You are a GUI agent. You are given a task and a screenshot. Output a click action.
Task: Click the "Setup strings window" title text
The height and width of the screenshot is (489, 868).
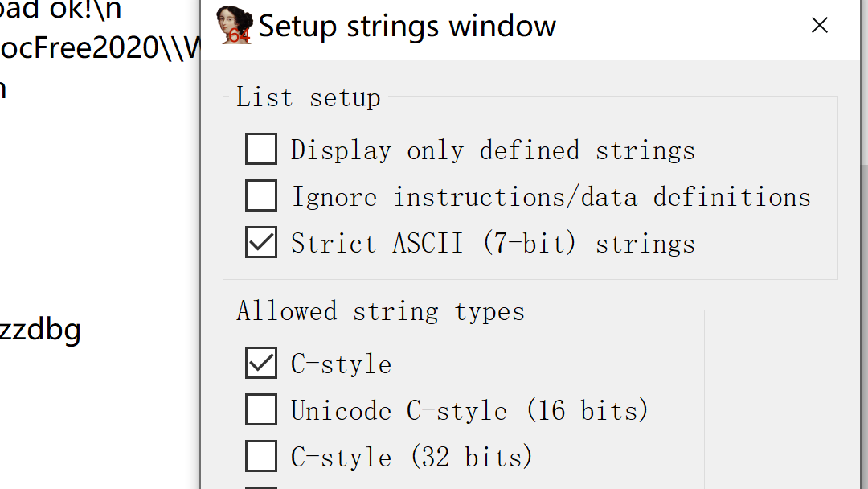point(407,26)
